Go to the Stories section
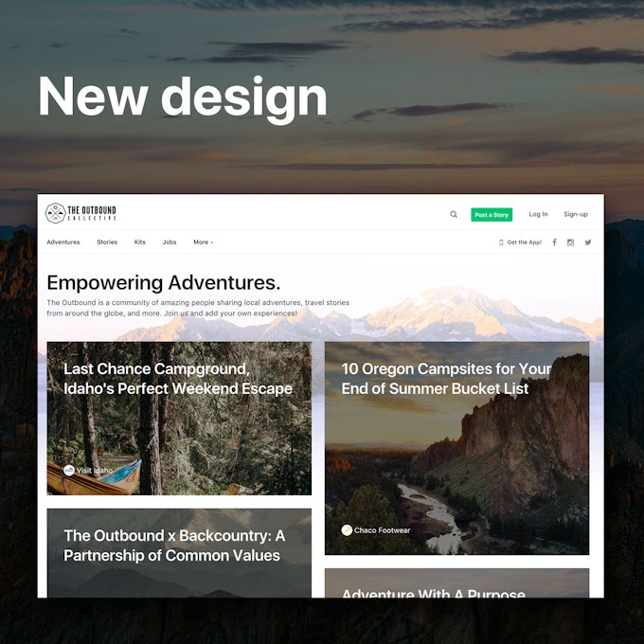 107,242
